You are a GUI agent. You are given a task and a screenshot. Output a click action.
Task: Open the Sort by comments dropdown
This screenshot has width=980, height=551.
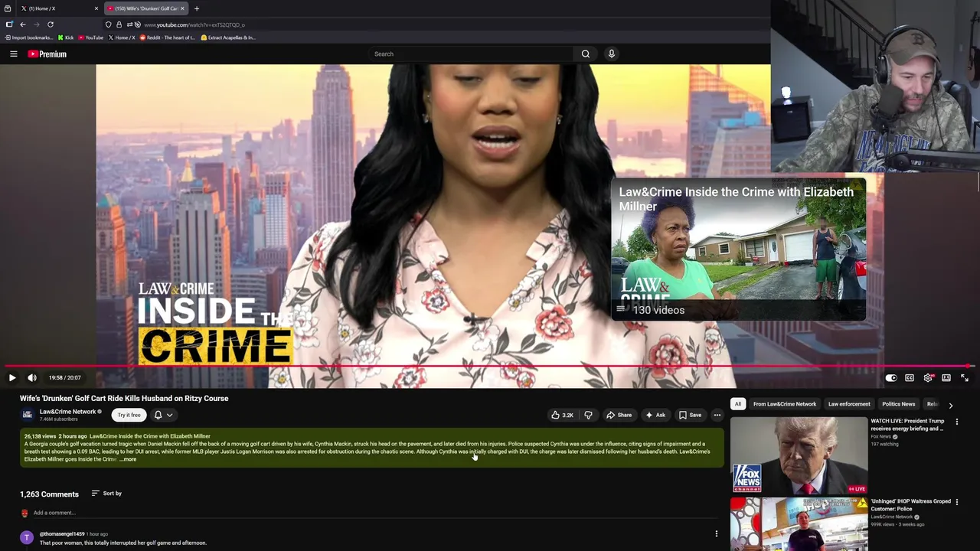(106, 494)
